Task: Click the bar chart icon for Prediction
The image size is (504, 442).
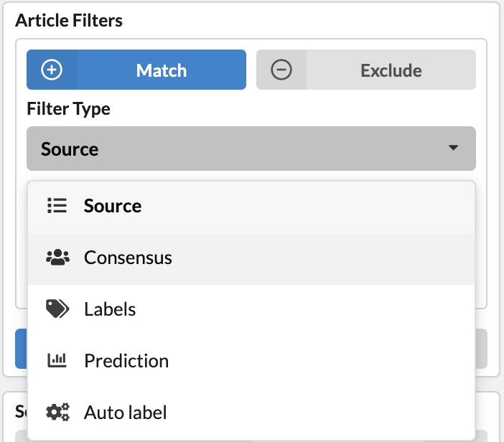Action: (x=57, y=360)
